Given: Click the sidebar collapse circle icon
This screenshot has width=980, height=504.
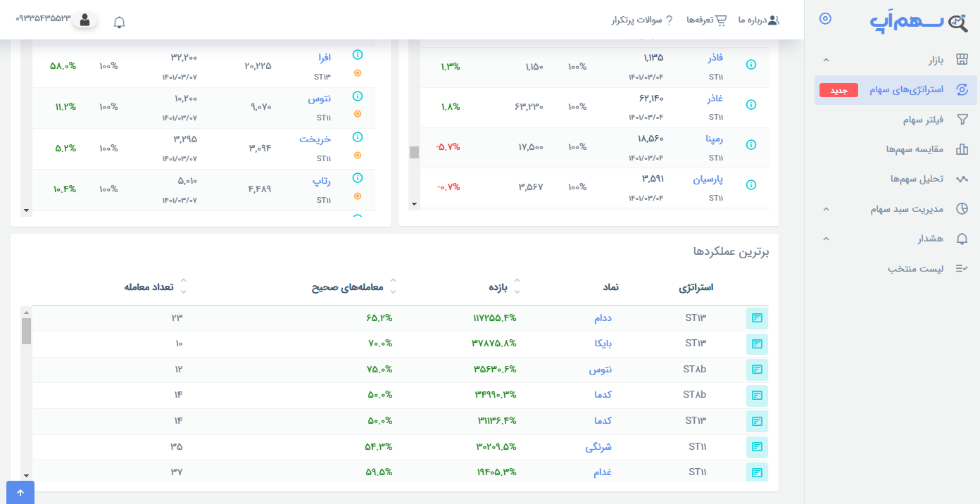Looking at the screenshot, I should click(x=826, y=19).
